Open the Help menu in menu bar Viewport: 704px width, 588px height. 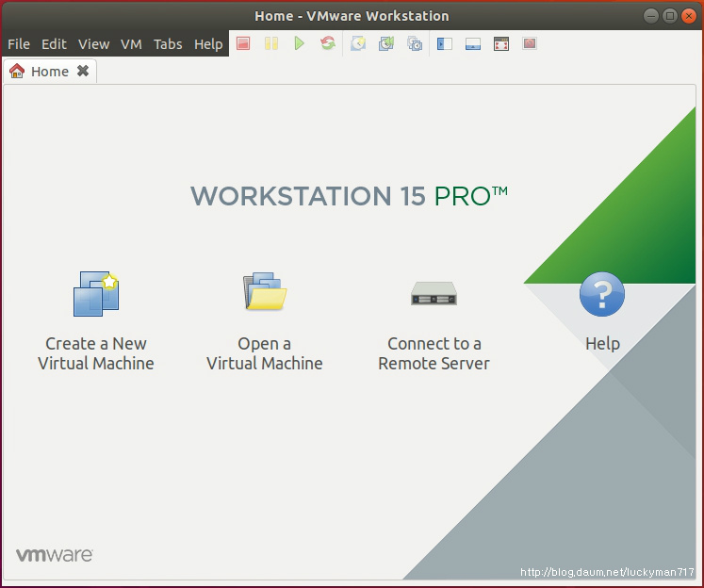click(208, 44)
